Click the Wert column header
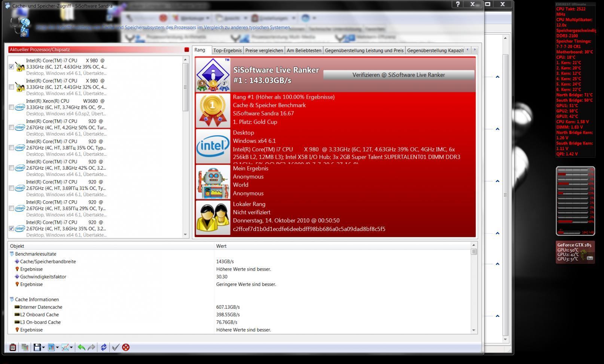604x364 pixels. click(342, 246)
